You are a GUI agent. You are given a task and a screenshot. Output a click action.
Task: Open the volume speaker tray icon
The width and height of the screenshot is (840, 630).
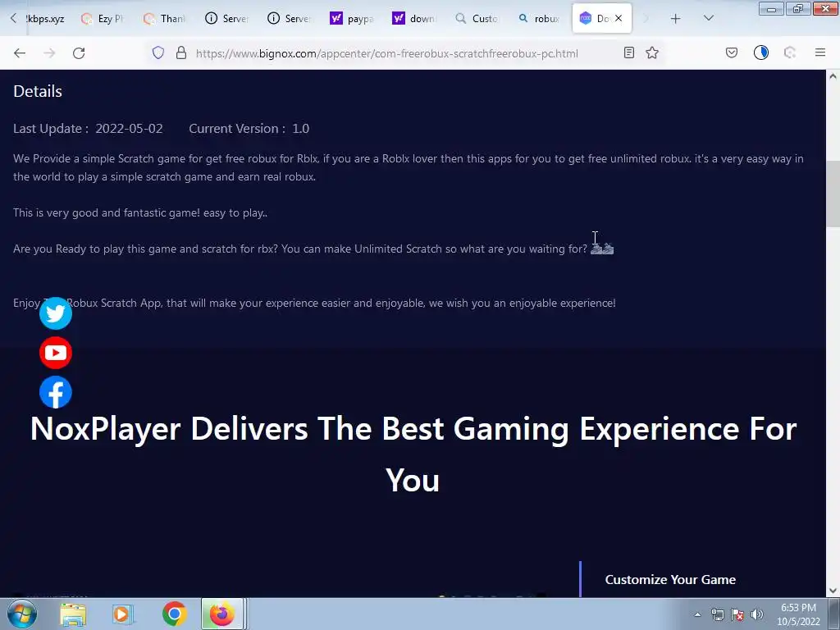pyautogui.click(x=757, y=614)
